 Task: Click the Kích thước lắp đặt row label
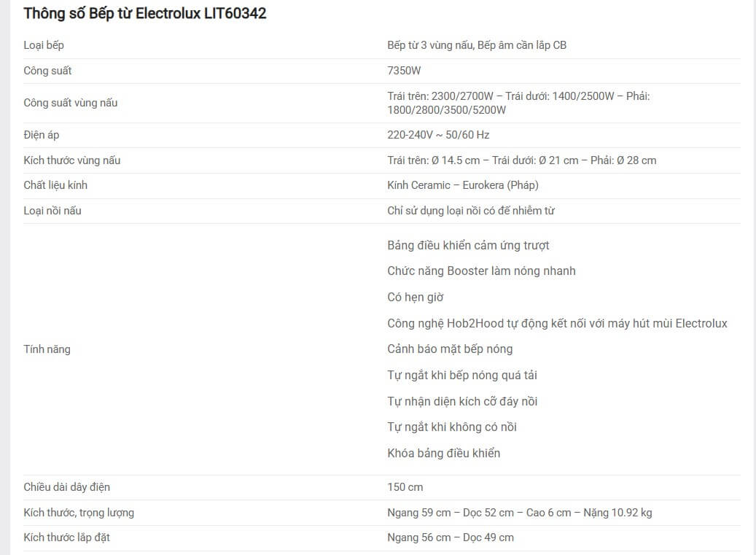click(66, 537)
